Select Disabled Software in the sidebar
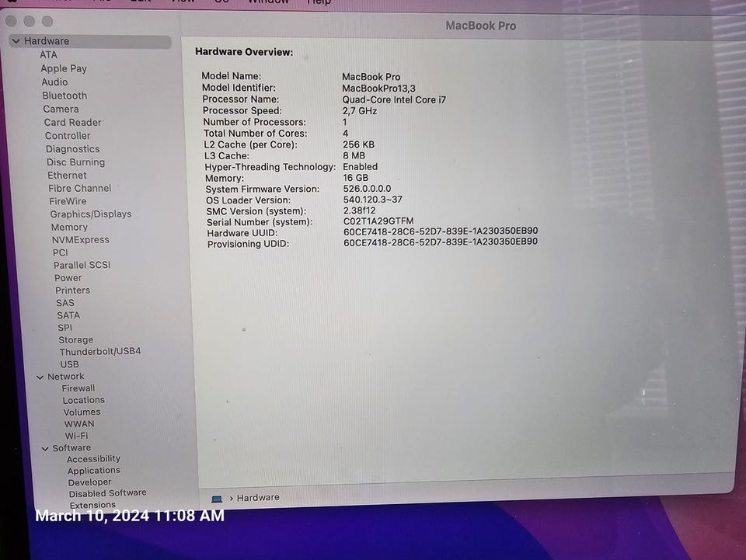The height and width of the screenshot is (560, 746). pyautogui.click(x=107, y=493)
